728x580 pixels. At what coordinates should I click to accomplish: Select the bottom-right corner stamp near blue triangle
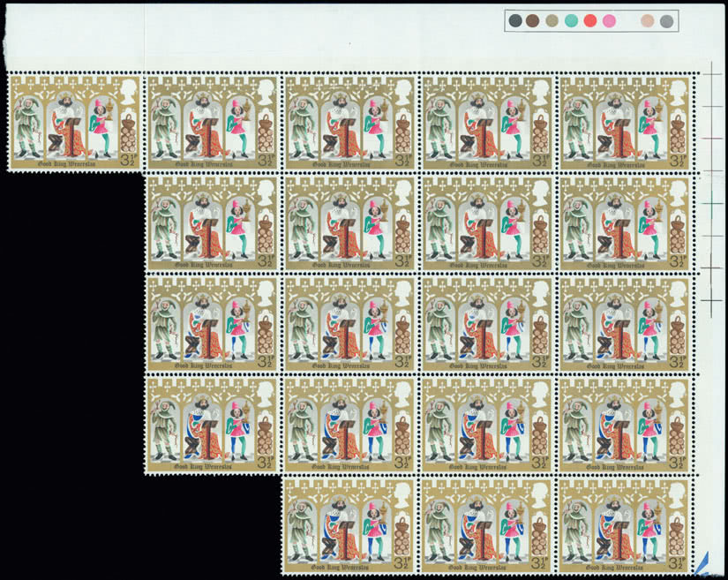[x=627, y=526]
